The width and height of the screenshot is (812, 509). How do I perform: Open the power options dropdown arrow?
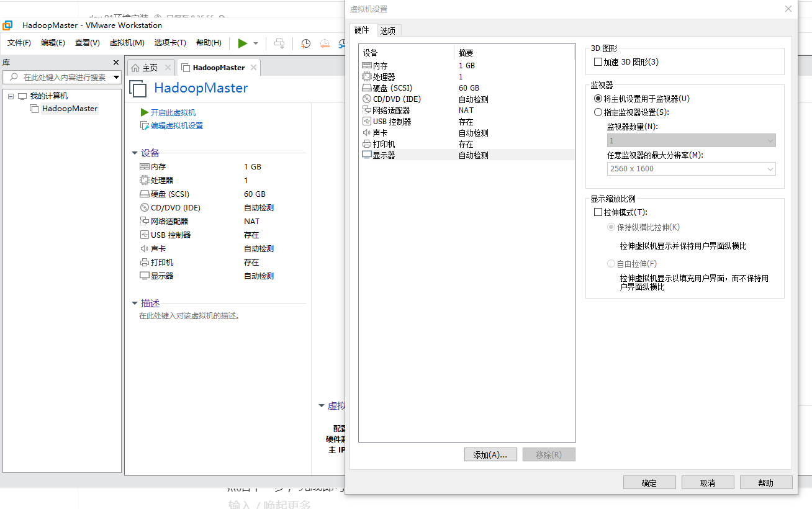(x=256, y=43)
